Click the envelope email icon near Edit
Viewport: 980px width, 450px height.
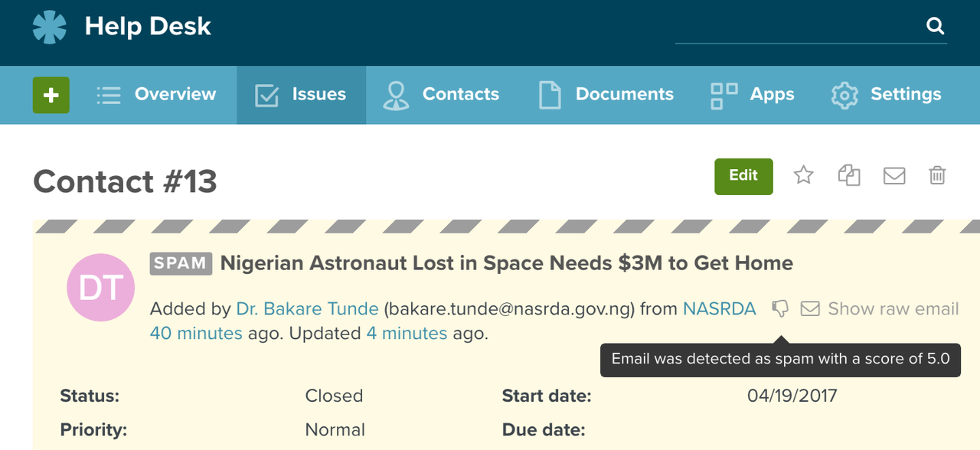(x=894, y=176)
